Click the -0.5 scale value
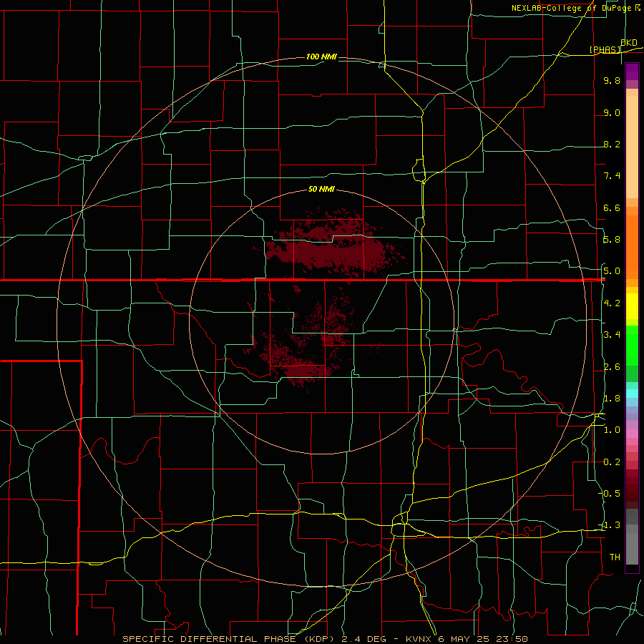 (x=610, y=493)
